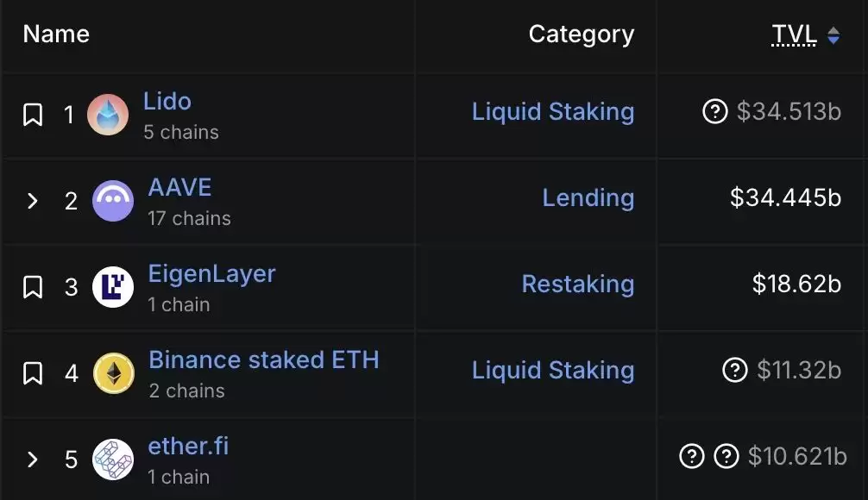
Task: Toggle the TVL sort arrows
Action: [832, 34]
